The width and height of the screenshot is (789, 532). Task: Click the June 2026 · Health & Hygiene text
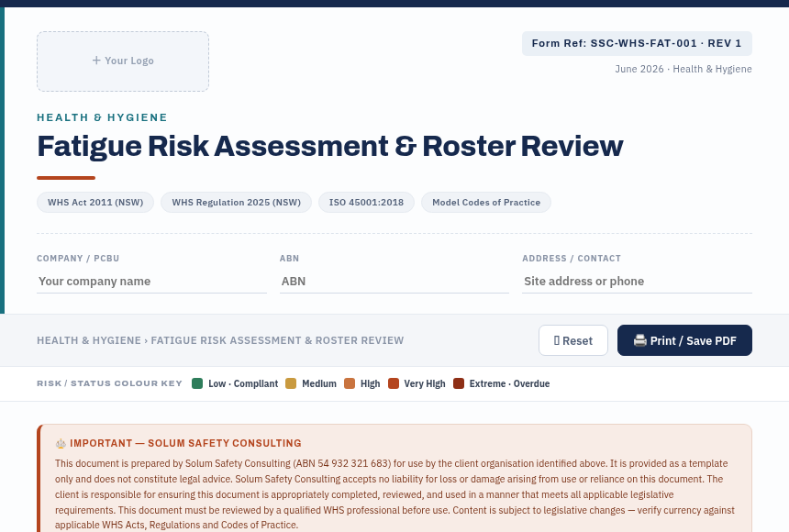coord(683,69)
